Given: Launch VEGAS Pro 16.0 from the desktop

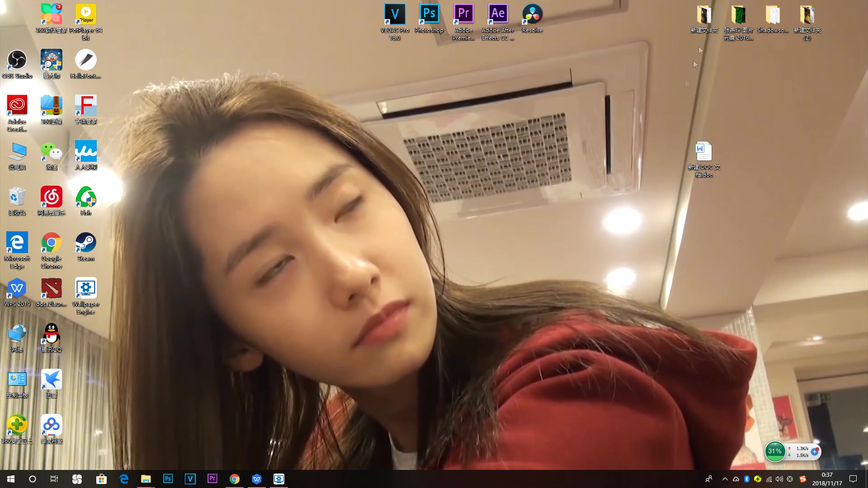Looking at the screenshot, I should [x=395, y=14].
